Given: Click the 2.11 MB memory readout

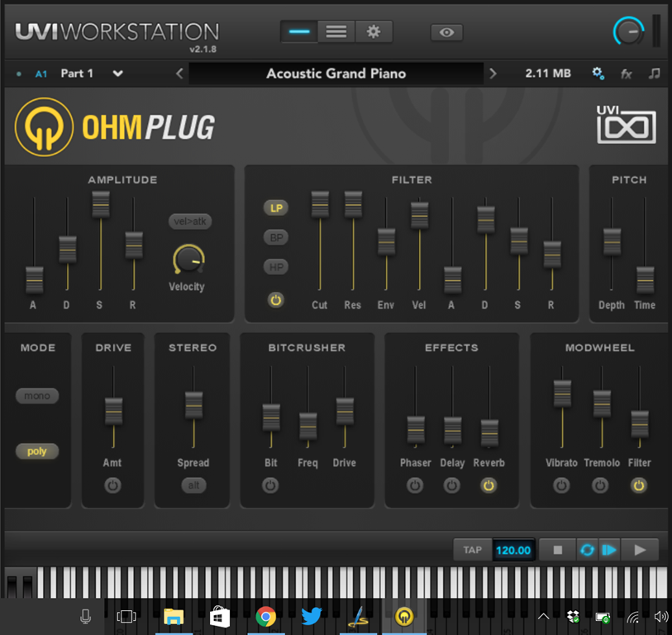Looking at the screenshot, I should 548,74.
